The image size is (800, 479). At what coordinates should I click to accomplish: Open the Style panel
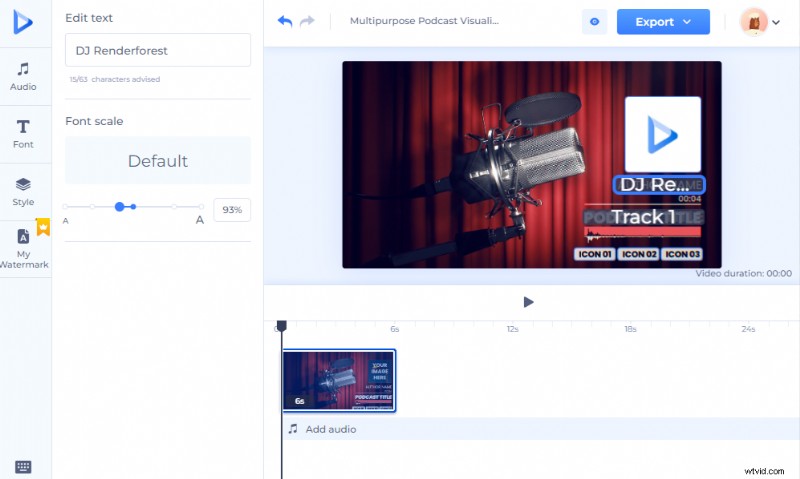coord(23,192)
